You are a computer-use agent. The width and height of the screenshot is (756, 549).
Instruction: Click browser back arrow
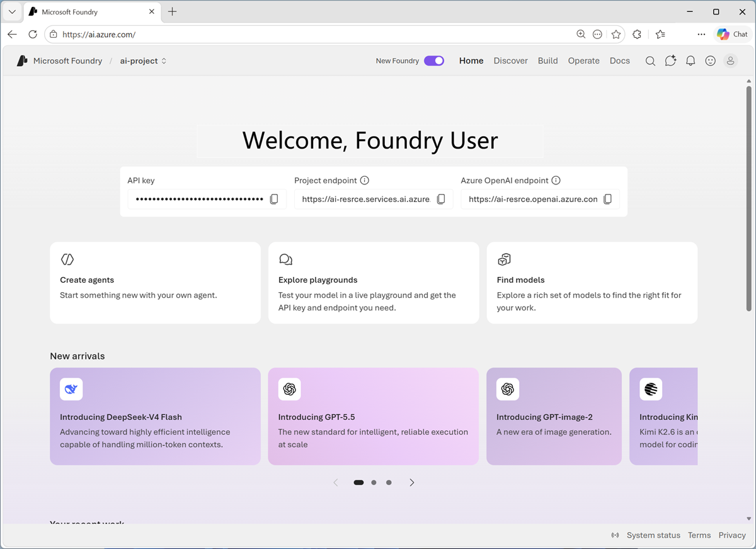click(13, 35)
